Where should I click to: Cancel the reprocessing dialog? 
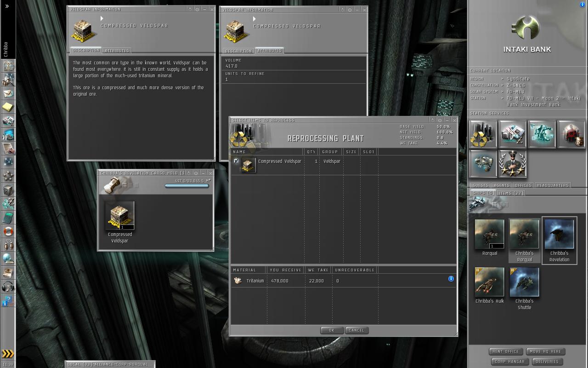pos(356,330)
